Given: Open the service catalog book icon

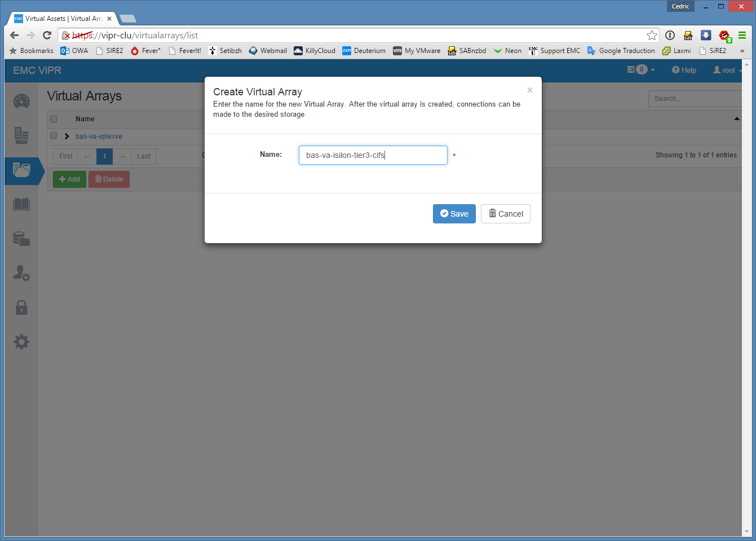Looking at the screenshot, I should click(x=21, y=204).
